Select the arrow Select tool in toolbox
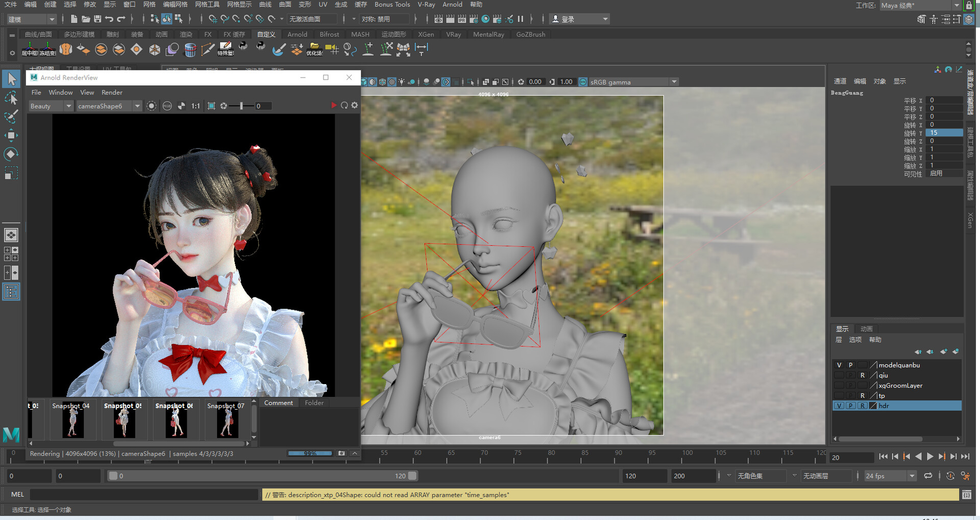This screenshot has height=520, width=980. 11,79
